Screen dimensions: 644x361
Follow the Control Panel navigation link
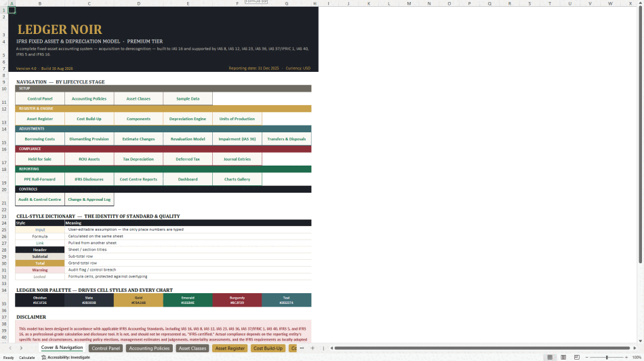coord(40,98)
